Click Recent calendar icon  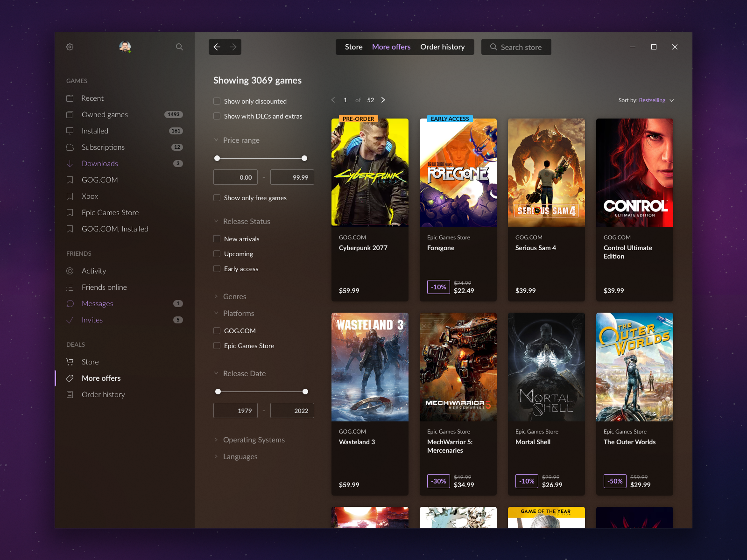click(70, 98)
